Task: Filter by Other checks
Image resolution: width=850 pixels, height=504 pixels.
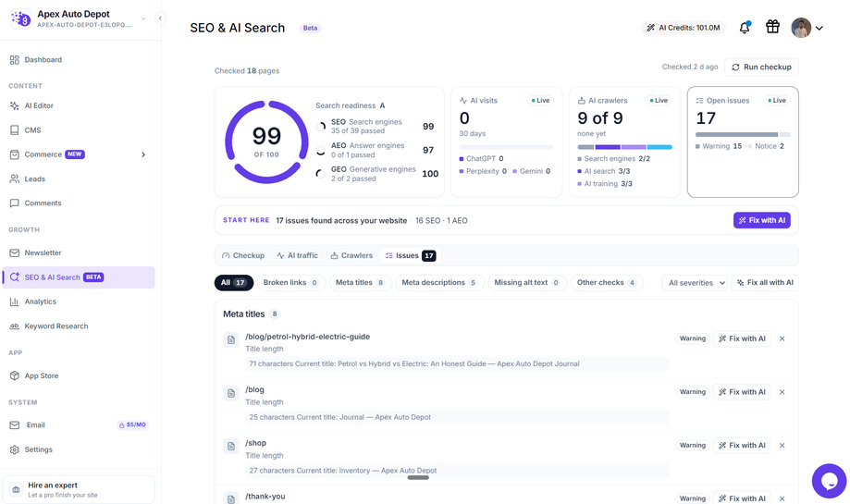Action: point(607,283)
